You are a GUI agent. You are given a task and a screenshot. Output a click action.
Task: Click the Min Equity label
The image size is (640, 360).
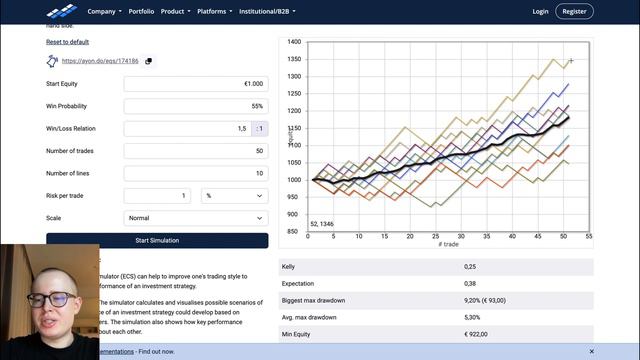click(x=296, y=334)
